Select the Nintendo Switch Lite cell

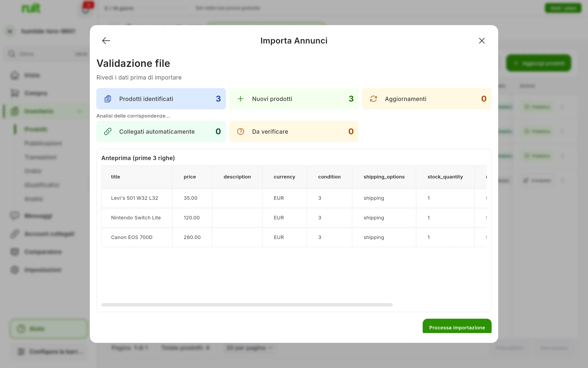coord(137,218)
